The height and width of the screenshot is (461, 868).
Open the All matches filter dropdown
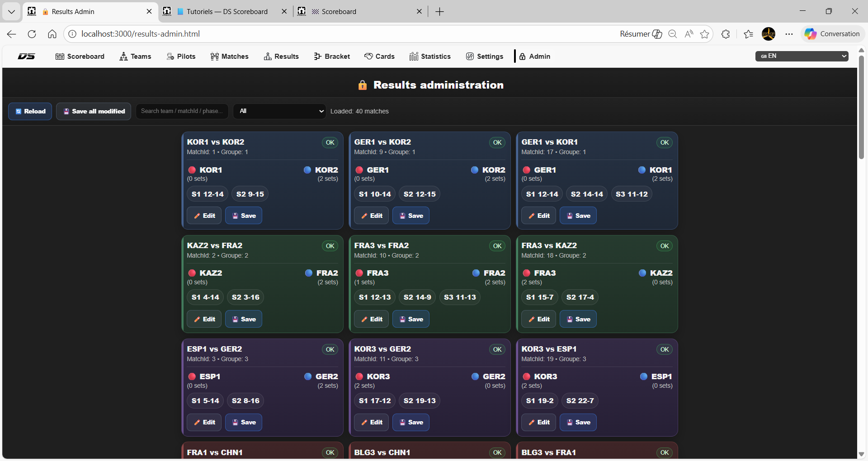[x=280, y=111]
